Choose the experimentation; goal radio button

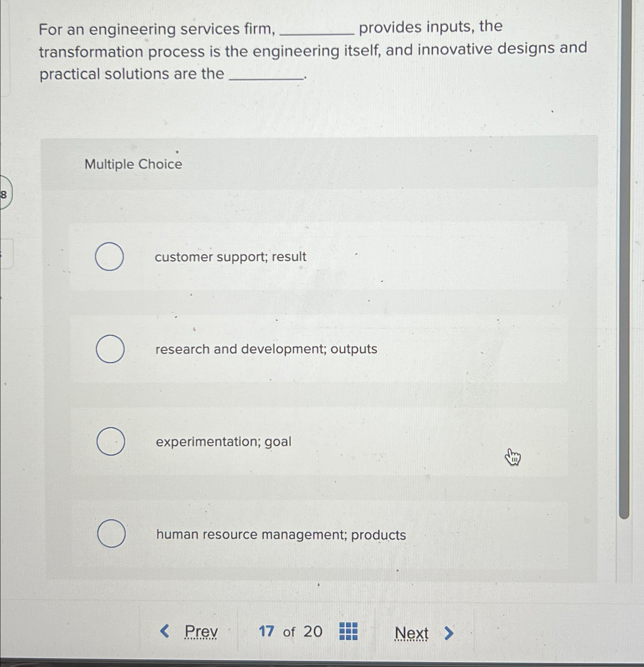pyautogui.click(x=111, y=441)
